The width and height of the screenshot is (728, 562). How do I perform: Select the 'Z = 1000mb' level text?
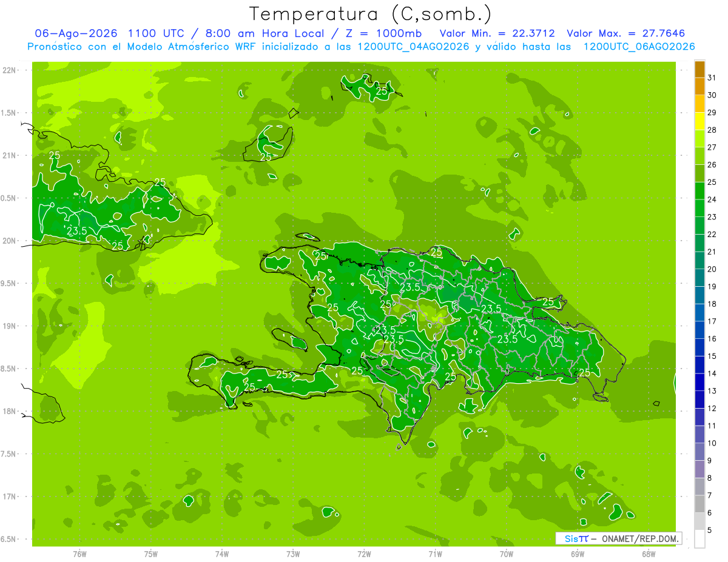click(380, 33)
